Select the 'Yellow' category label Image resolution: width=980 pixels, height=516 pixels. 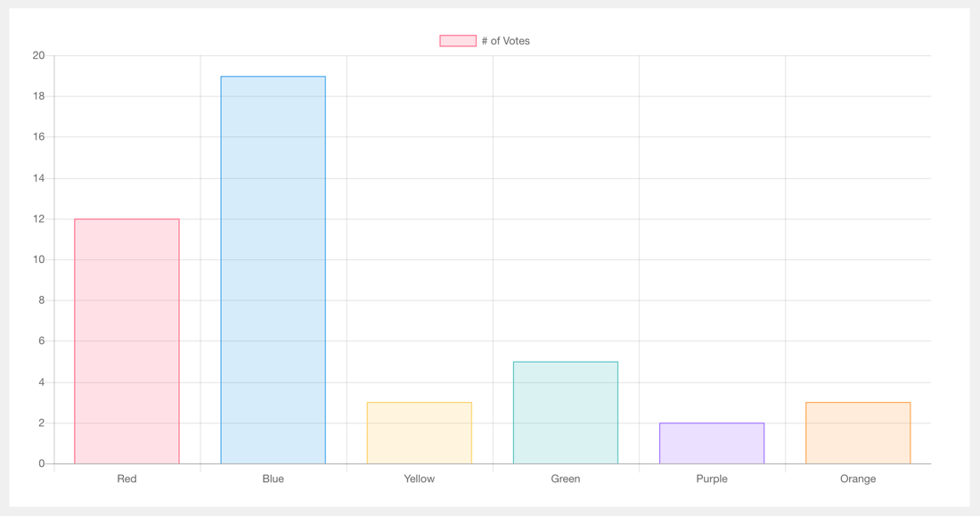coord(419,479)
